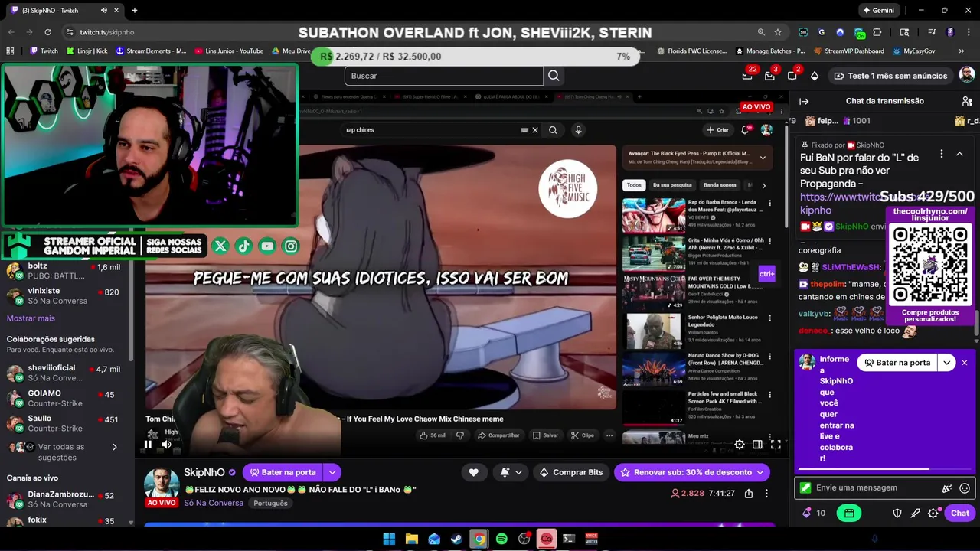This screenshot has height=551, width=980.
Task: Open Windows Start menu
Action: [389, 539]
